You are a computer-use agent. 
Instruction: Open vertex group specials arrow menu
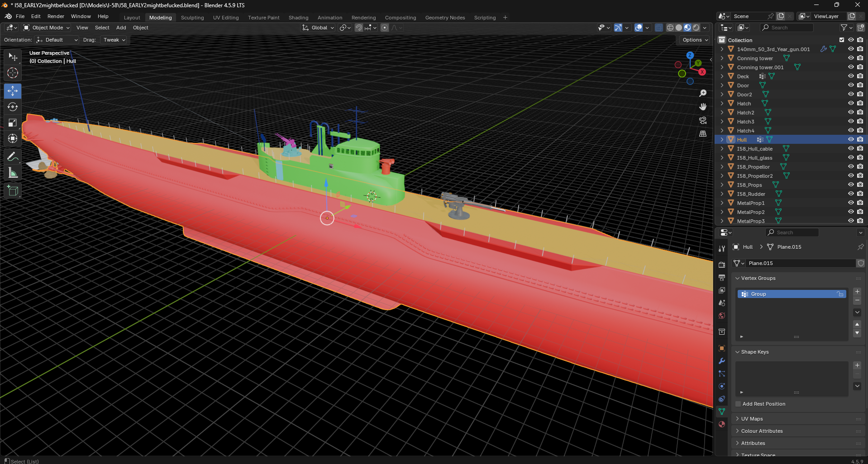(x=857, y=312)
